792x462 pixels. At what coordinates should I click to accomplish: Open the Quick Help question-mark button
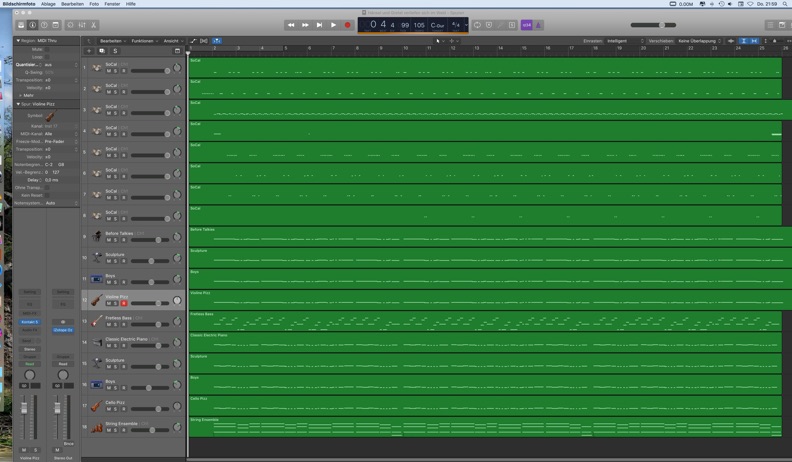click(44, 25)
